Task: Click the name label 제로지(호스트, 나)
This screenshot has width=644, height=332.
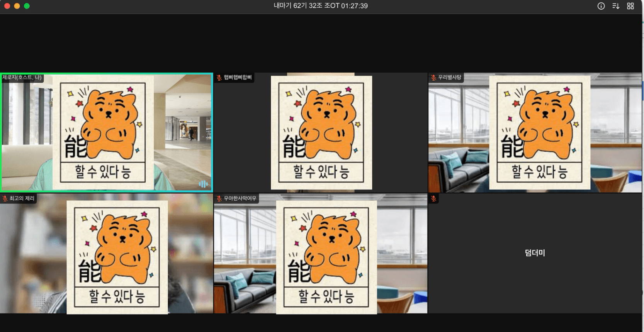Action: coord(22,78)
